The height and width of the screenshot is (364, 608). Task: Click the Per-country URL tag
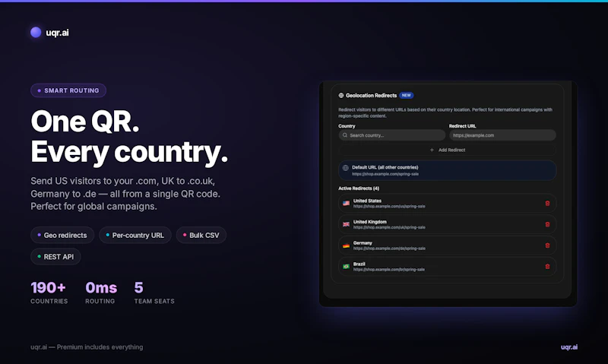click(x=135, y=236)
